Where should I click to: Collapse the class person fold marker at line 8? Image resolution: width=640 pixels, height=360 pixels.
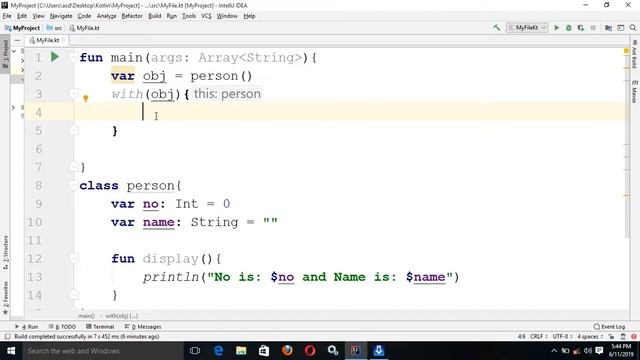[x=73, y=185]
